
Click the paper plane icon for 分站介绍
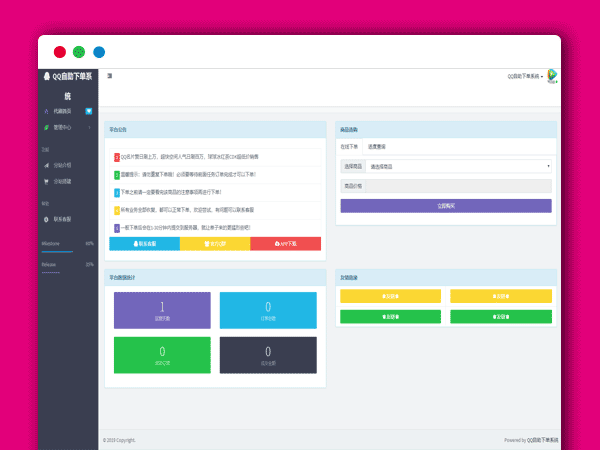pyautogui.click(x=46, y=165)
